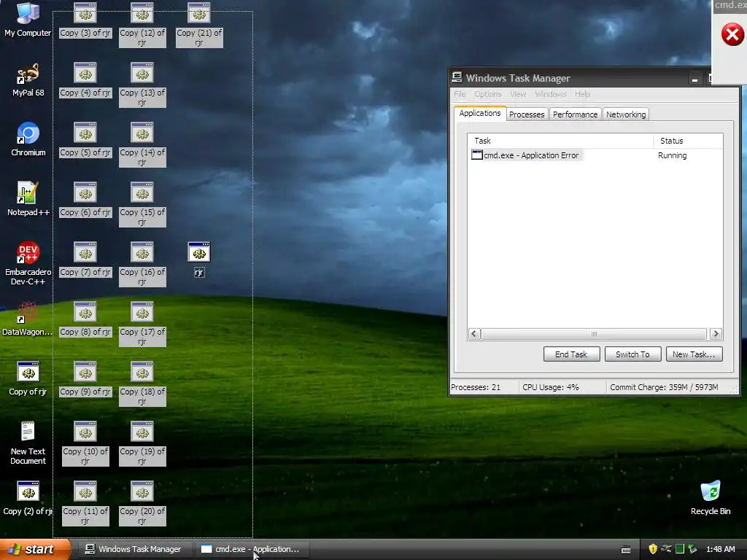Image resolution: width=747 pixels, height=560 pixels.
Task: Click the task list horizontal scrollbar thumb
Action: pyautogui.click(x=594, y=334)
